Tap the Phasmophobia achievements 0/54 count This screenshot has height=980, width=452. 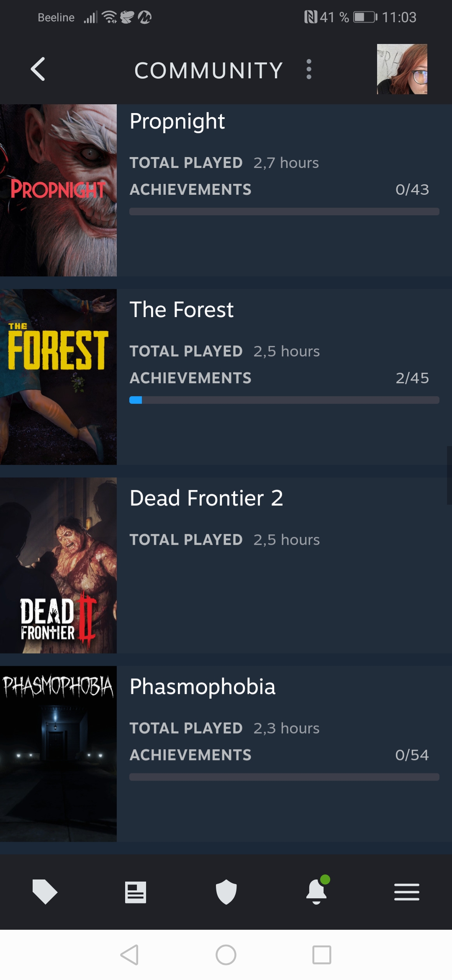point(412,755)
